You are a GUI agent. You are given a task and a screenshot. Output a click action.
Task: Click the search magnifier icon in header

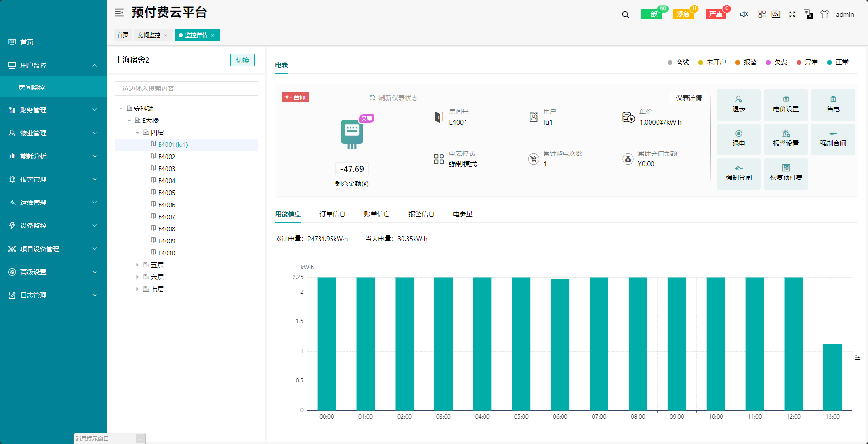pyautogui.click(x=625, y=14)
